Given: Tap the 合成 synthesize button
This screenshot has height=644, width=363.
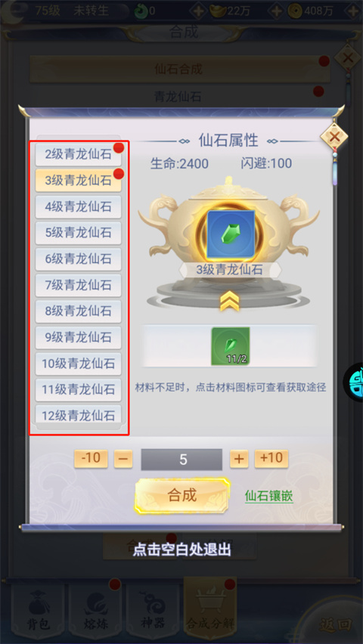Looking at the screenshot, I should coord(181,495).
